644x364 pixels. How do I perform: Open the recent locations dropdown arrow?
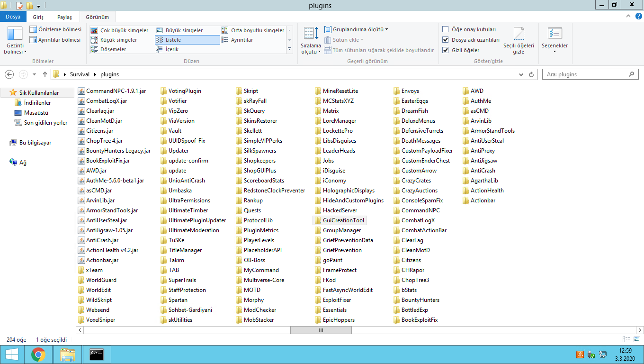[35, 74]
